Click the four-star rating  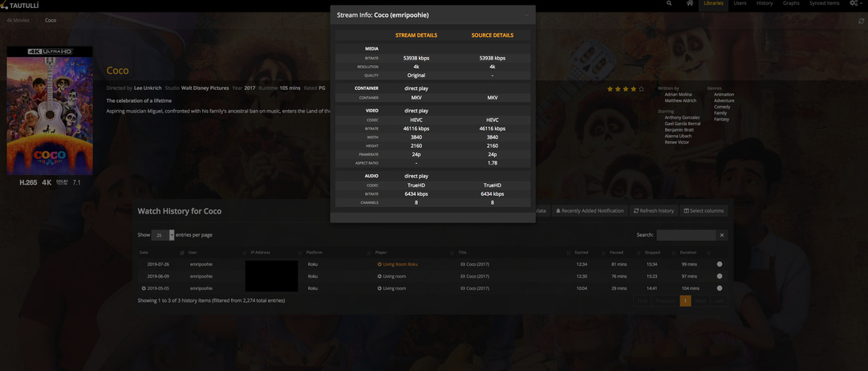click(x=626, y=88)
